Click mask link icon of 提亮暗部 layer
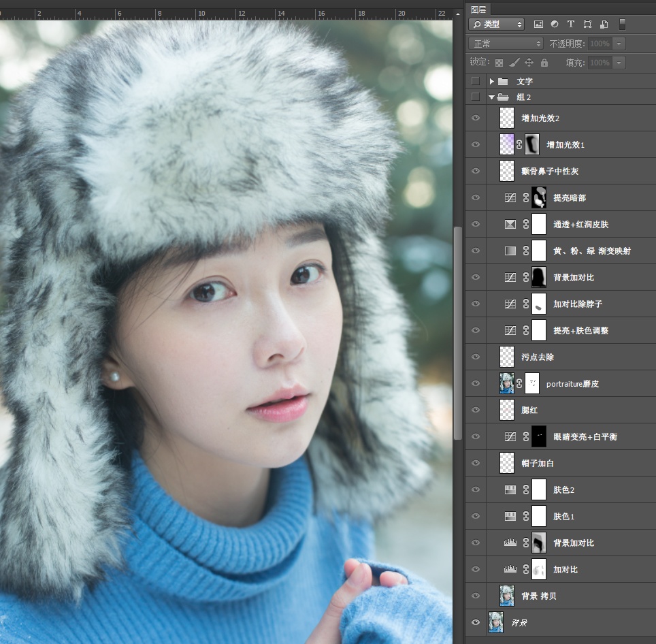 (x=526, y=197)
